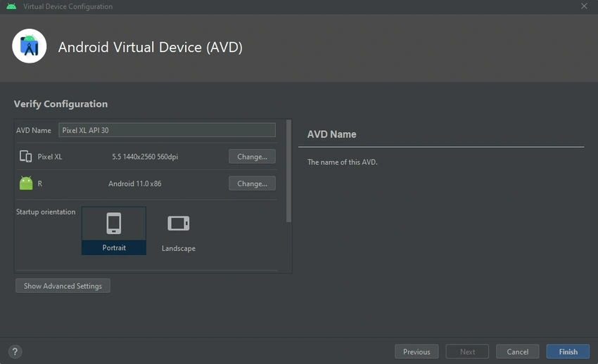Click the AVD Name text field
Viewport: 598px width, 364px height.
(167, 130)
